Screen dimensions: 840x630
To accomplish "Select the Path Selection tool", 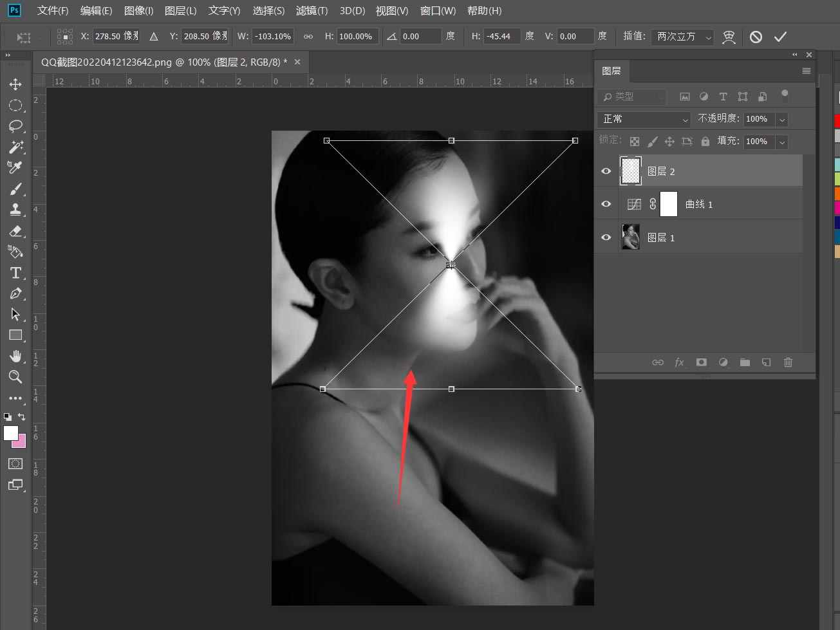I will (x=15, y=314).
